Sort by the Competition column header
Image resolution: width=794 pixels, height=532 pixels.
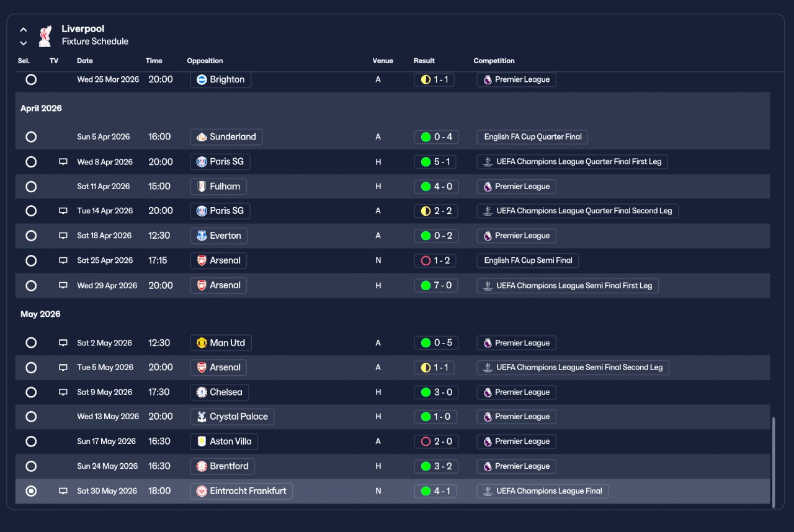tap(494, 61)
